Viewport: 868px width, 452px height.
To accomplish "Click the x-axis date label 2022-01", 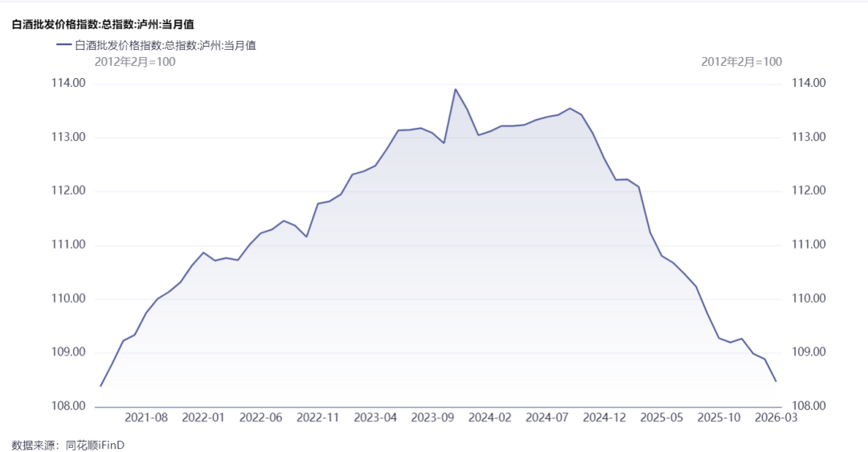I will tap(203, 417).
